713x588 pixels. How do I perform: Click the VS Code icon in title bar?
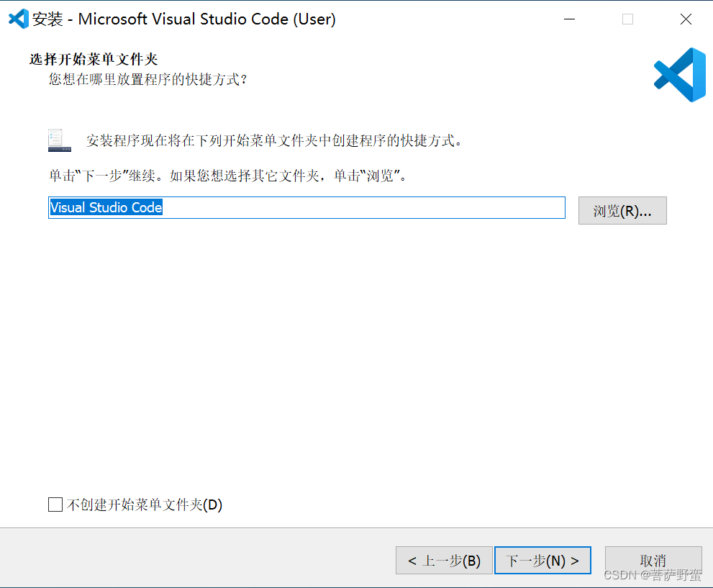point(18,19)
